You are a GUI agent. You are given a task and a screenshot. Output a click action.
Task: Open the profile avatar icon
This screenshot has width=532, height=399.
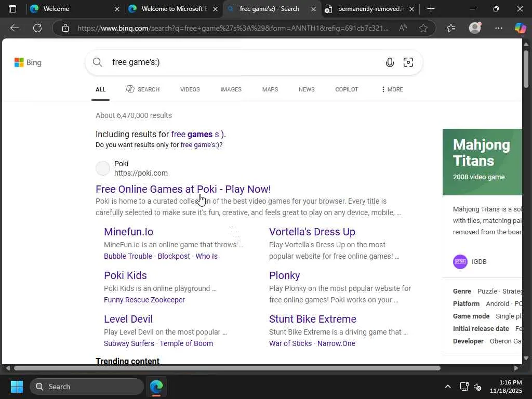click(x=475, y=28)
